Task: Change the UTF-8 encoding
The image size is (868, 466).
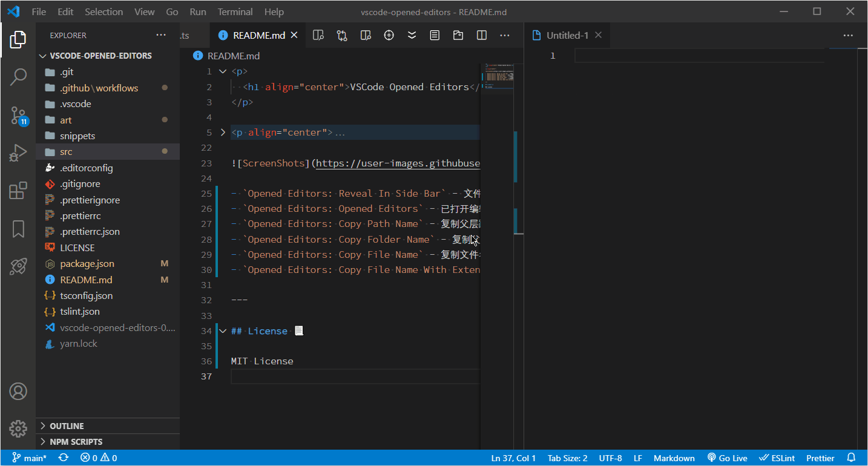Action: [x=610, y=458]
